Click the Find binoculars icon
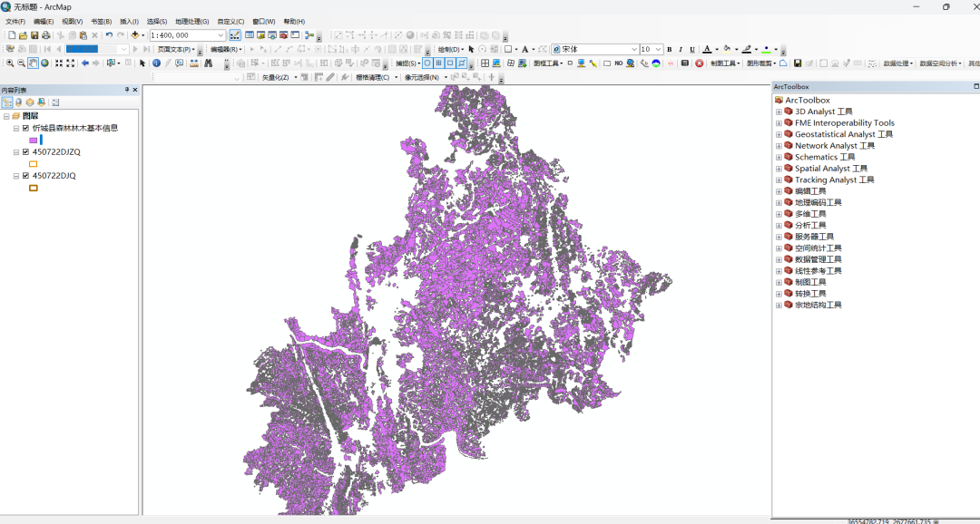The width and height of the screenshot is (980, 524). click(208, 63)
